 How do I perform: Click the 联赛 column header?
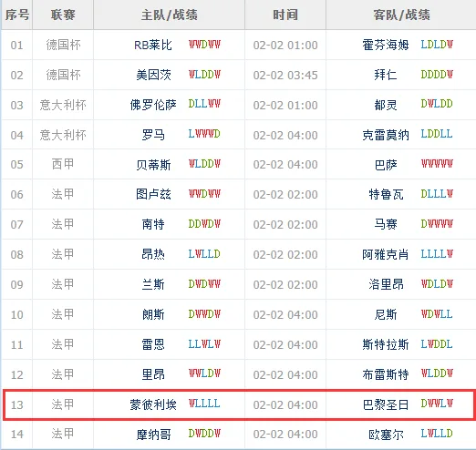coord(63,15)
